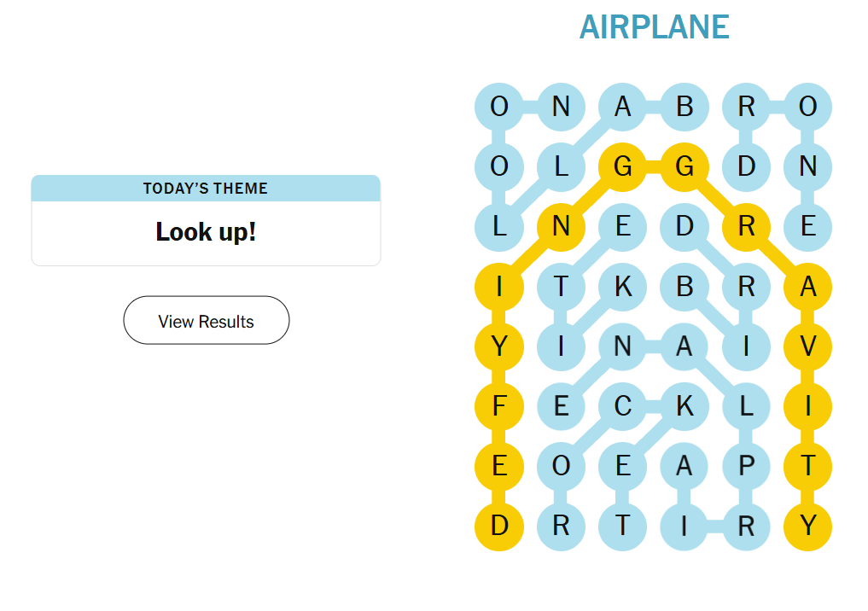Image resolution: width=868 pixels, height=611 pixels.
Task: Tap the yellow letter E
Action: (x=499, y=466)
